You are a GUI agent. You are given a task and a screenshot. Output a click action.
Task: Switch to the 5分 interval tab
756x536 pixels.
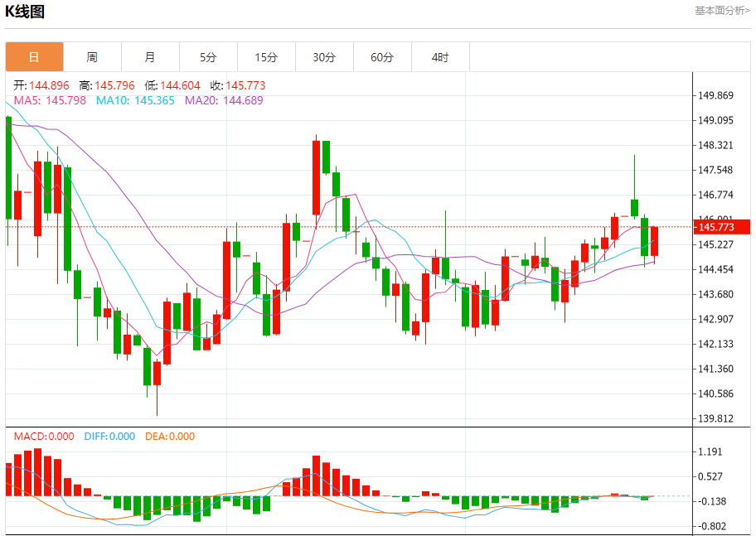coord(208,57)
